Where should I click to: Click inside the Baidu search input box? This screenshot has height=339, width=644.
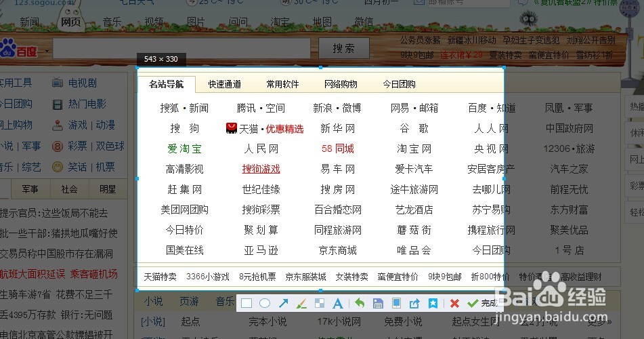181,49
